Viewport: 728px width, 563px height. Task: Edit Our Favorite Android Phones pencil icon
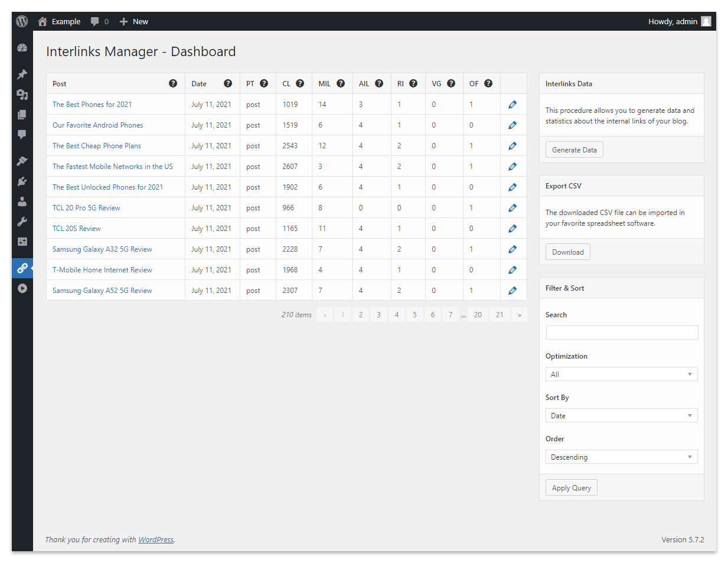coord(512,125)
